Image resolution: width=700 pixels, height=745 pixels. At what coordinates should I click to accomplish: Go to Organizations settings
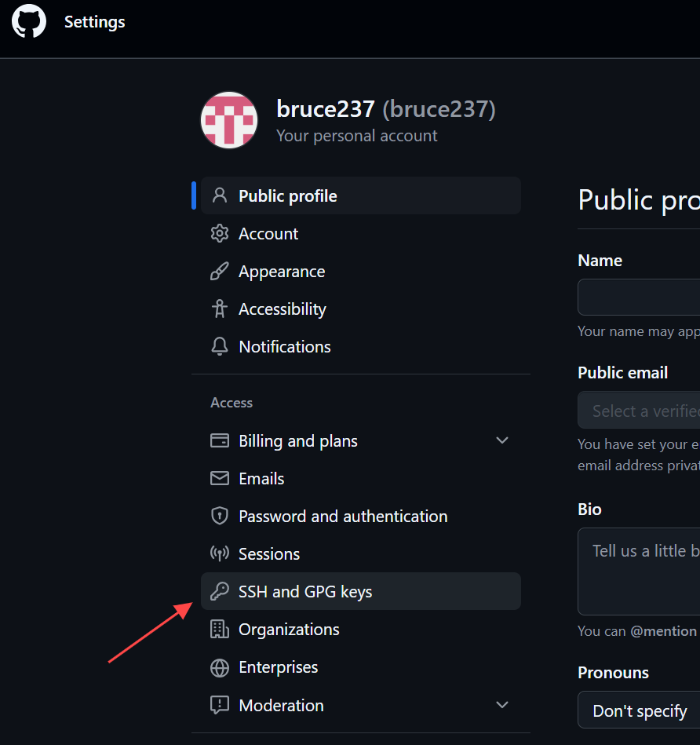361,629
